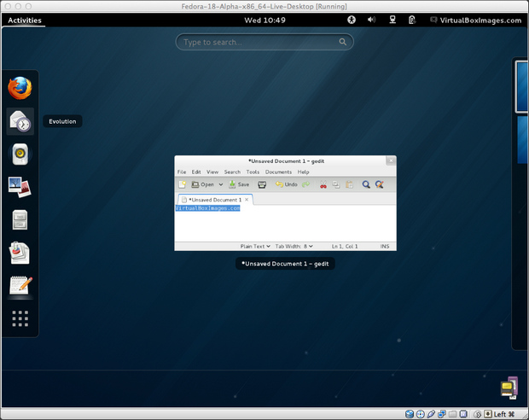Copy selection using copy icon
Viewport: 529px width, 420px height.
[x=336, y=184]
